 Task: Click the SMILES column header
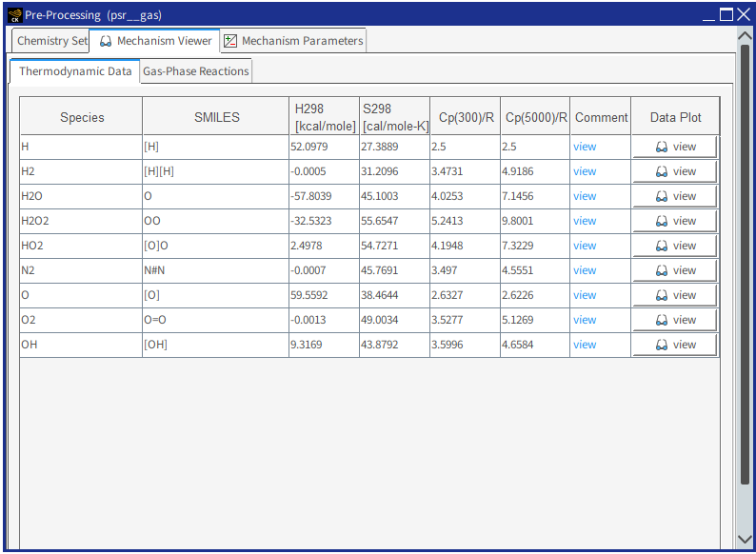[216, 117]
